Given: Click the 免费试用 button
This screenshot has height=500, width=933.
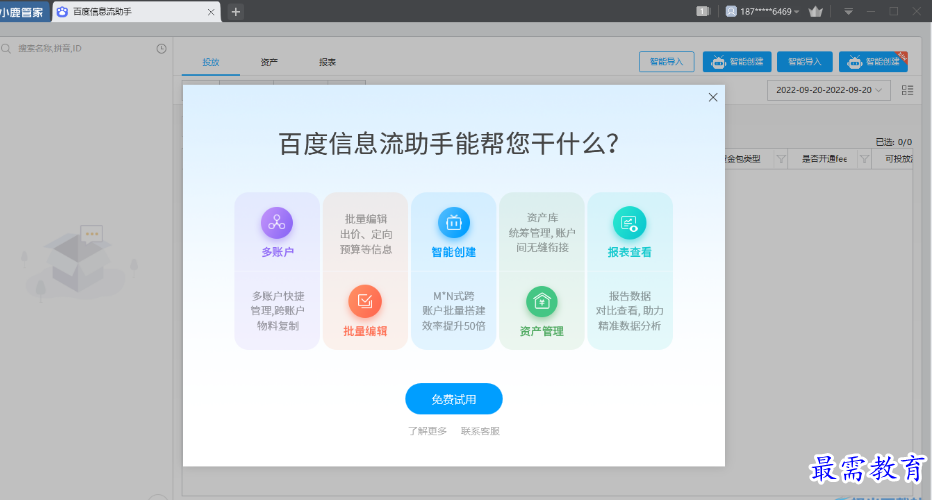Looking at the screenshot, I should pos(454,399).
